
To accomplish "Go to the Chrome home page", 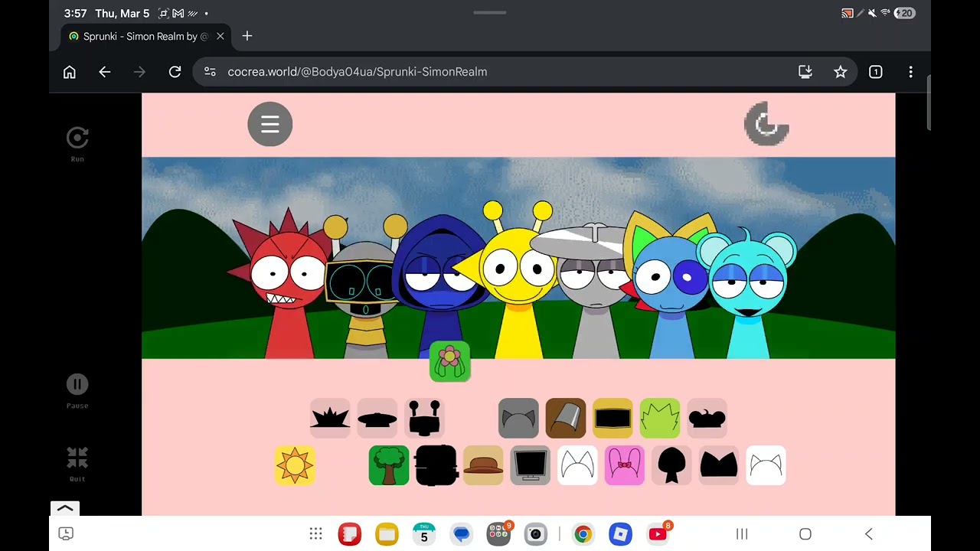I will [x=70, y=72].
